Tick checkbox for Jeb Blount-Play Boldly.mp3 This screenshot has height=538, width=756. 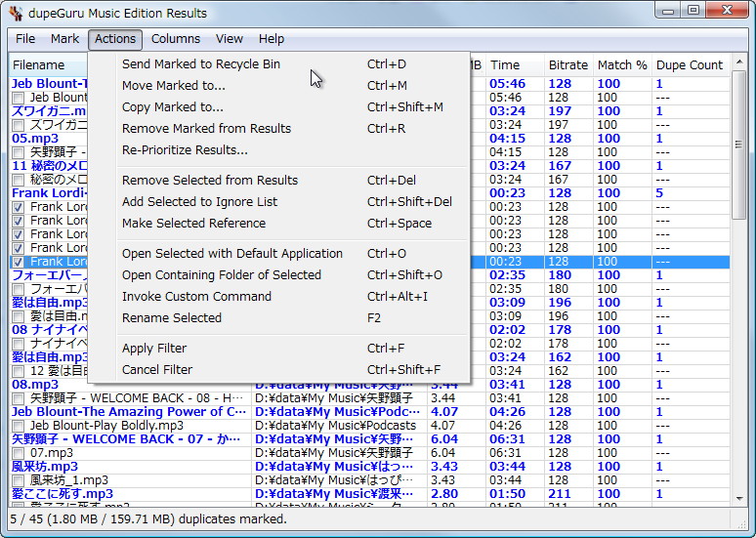(18, 426)
